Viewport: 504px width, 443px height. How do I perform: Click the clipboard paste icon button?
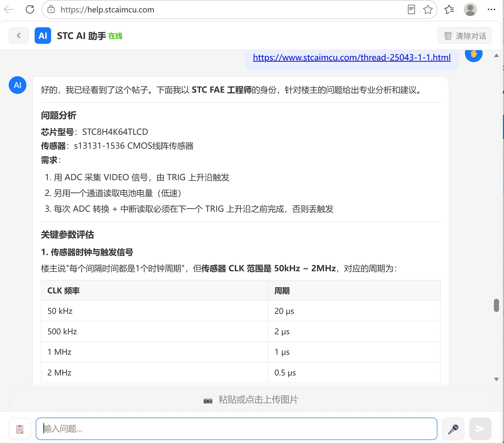click(x=20, y=429)
